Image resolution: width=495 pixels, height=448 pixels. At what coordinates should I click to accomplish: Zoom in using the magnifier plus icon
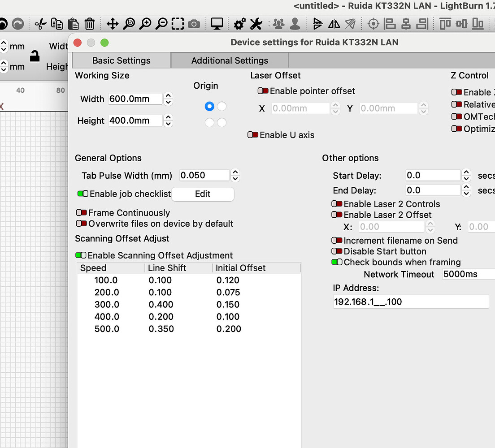[x=145, y=23]
